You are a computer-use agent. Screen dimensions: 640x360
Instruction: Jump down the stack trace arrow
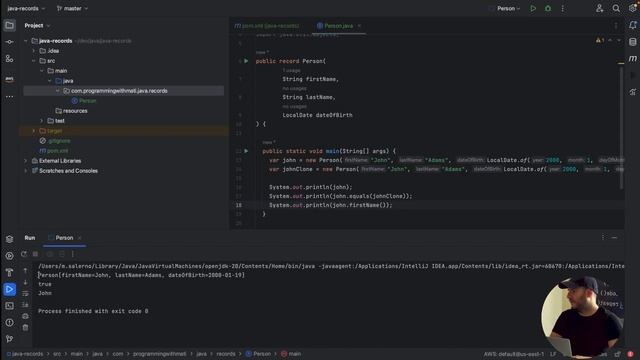(25, 282)
